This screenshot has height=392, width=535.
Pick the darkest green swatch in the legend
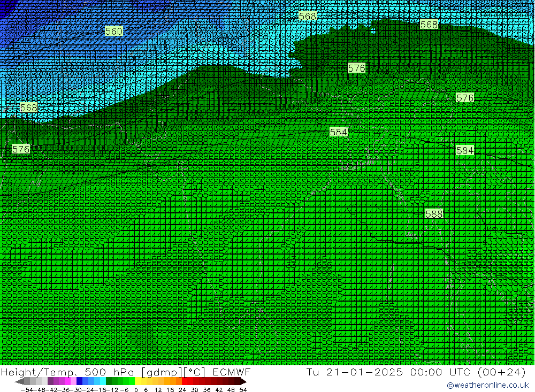tap(109, 381)
